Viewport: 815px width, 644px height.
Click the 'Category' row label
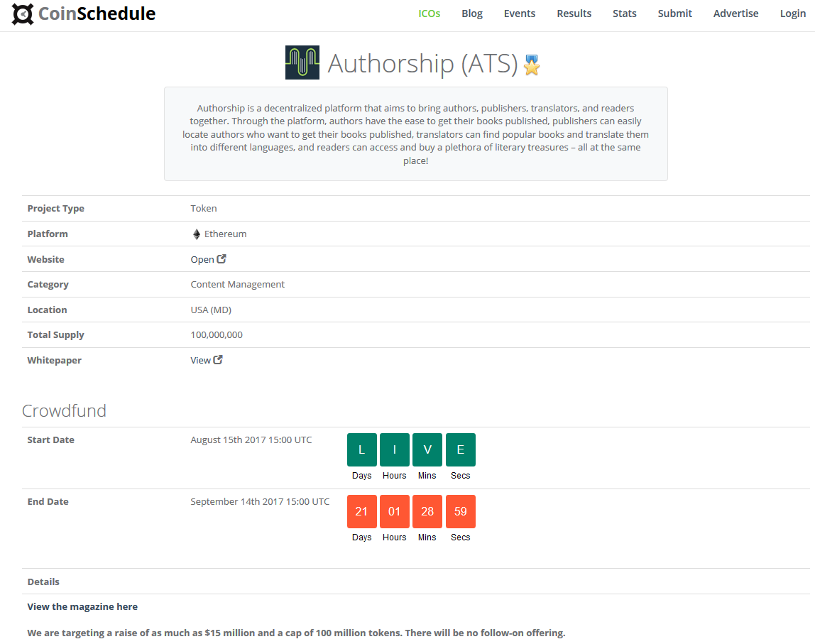point(48,284)
